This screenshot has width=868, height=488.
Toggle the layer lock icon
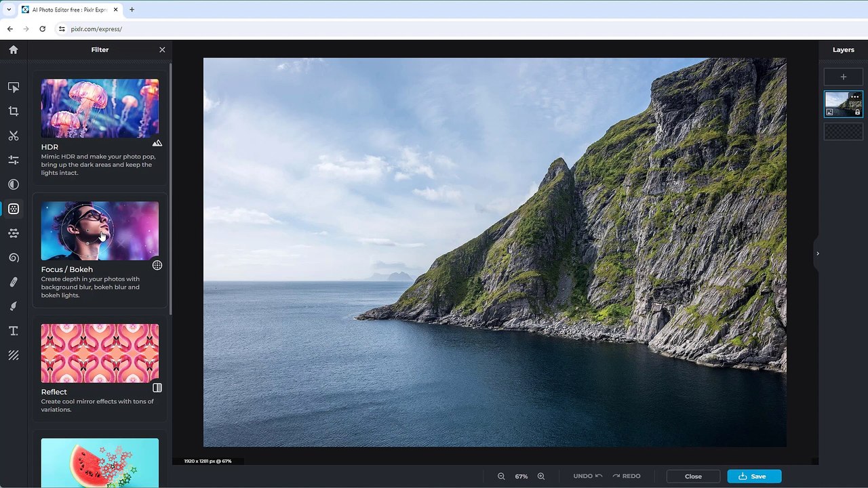tap(858, 113)
